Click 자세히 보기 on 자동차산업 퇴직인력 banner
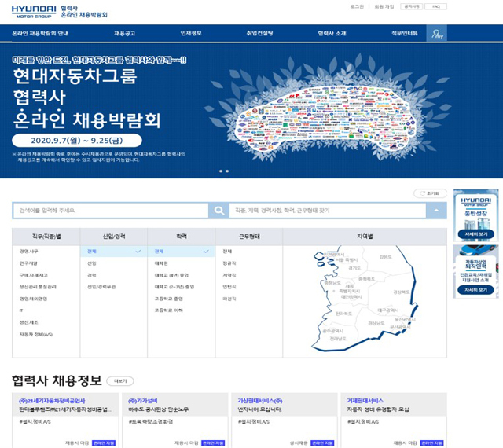 (475, 290)
